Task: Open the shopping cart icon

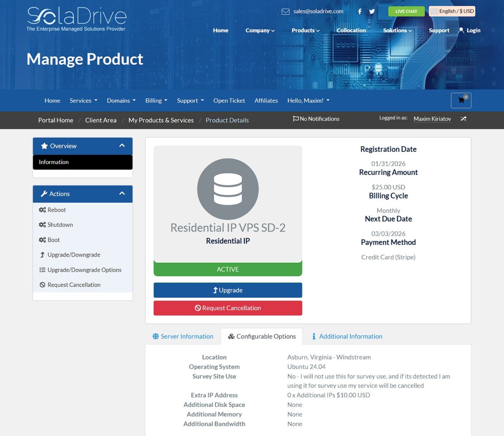Action: 461,100
